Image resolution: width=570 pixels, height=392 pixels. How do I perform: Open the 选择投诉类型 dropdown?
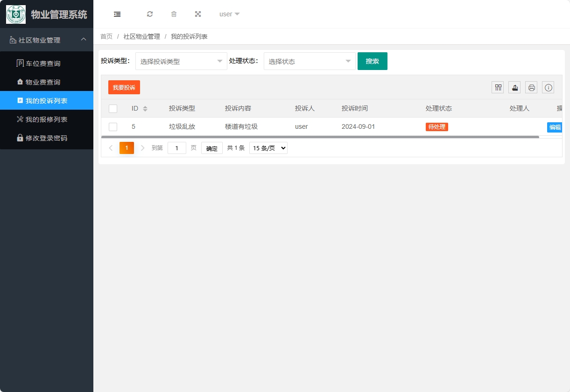coord(181,61)
